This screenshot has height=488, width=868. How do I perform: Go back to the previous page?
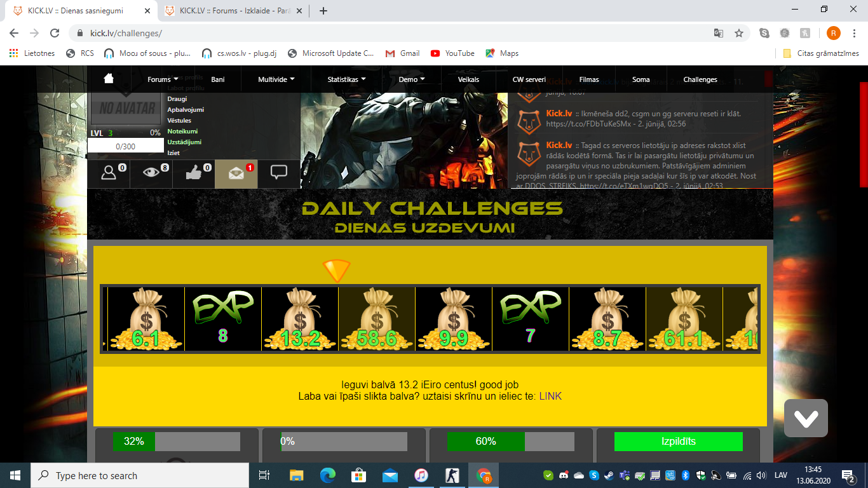[14, 33]
